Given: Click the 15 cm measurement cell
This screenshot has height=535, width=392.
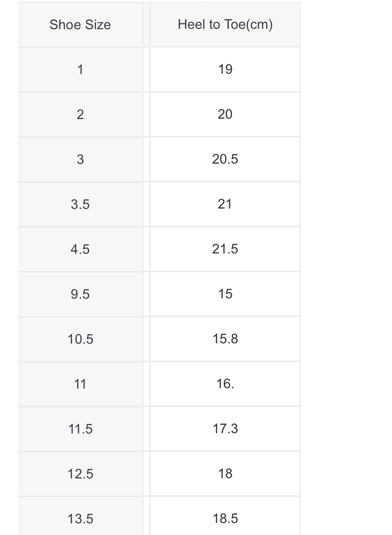Looking at the screenshot, I should coord(225,294).
